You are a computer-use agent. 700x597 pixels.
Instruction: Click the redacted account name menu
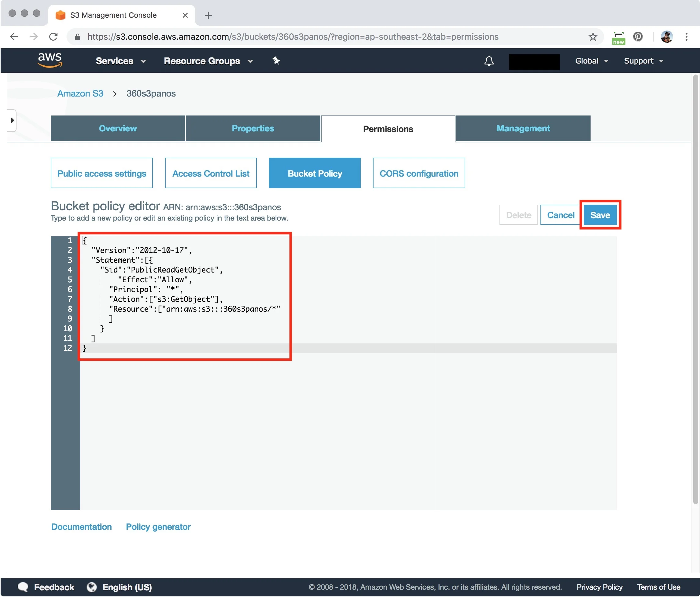pyautogui.click(x=534, y=62)
